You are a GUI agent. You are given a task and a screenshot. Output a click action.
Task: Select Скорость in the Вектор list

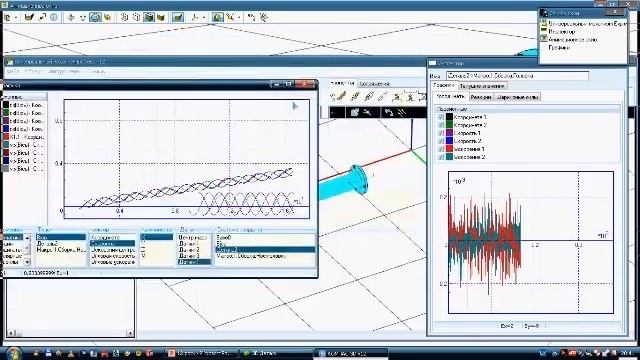click(112, 243)
